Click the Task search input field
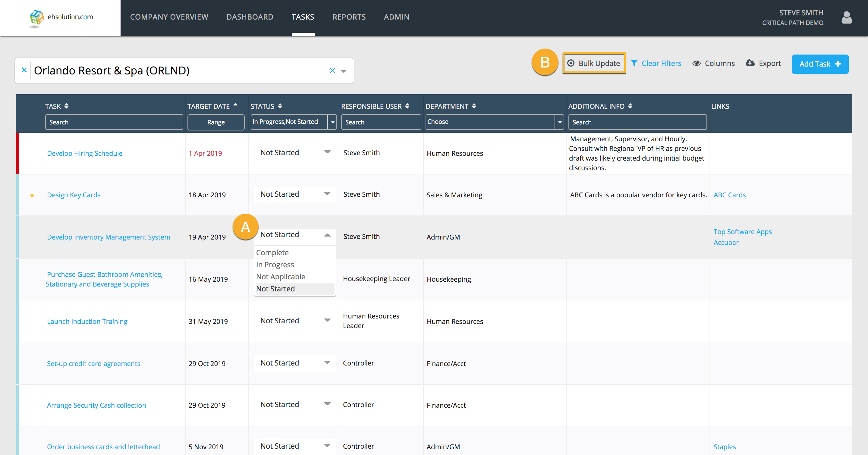The height and width of the screenshot is (455, 868). (x=114, y=122)
